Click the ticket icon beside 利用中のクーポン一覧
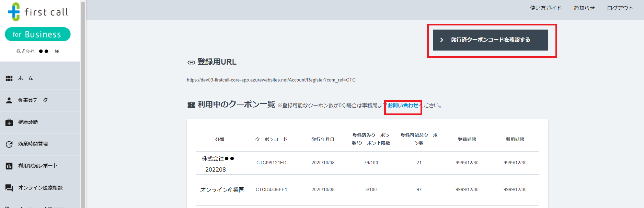This screenshot has height=208, width=644. click(x=191, y=105)
